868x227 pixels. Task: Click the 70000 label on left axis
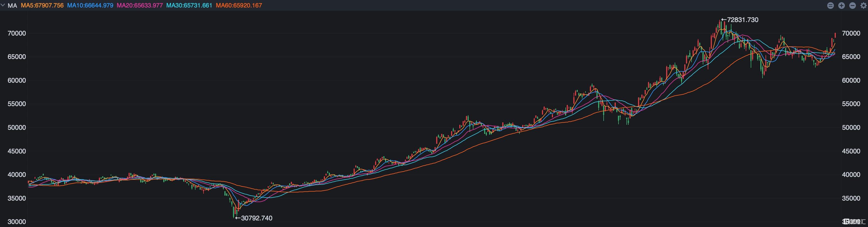17,33
